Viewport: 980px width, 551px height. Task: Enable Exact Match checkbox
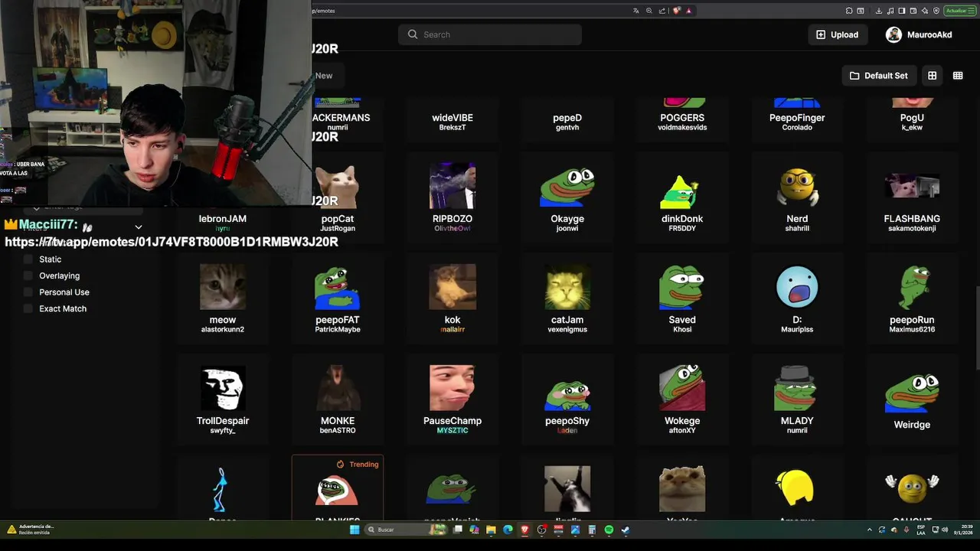point(28,308)
